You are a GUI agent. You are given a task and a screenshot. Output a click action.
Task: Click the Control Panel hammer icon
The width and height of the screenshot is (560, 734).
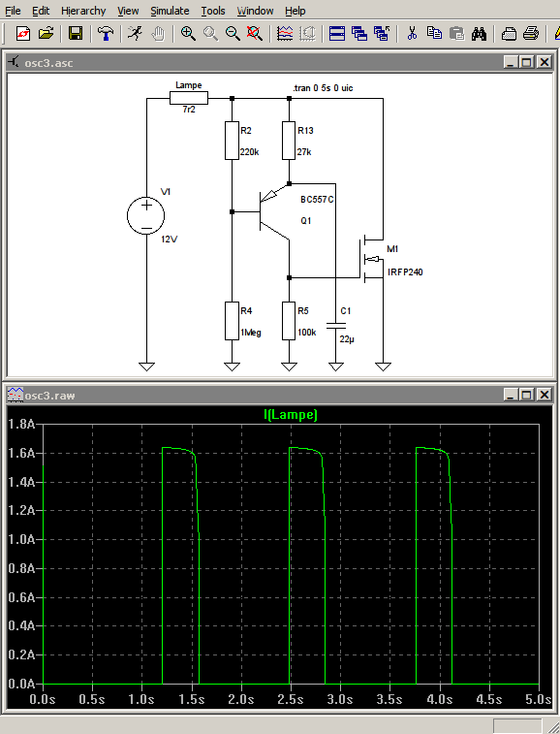(x=106, y=33)
